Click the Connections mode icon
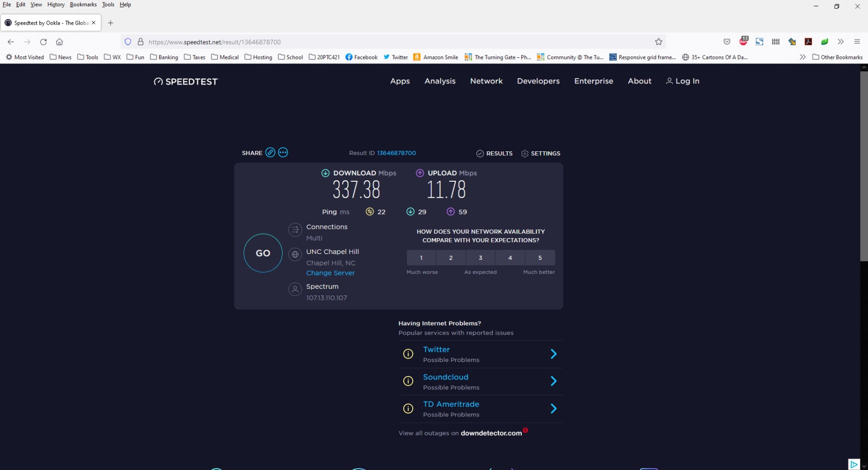 pyautogui.click(x=295, y=230)
